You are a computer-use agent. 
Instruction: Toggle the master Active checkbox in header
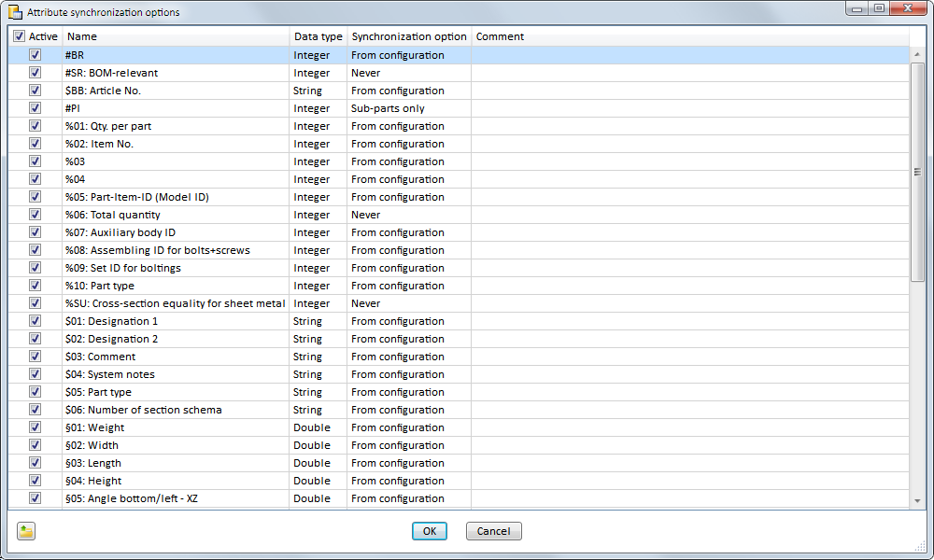click(19, 36)
